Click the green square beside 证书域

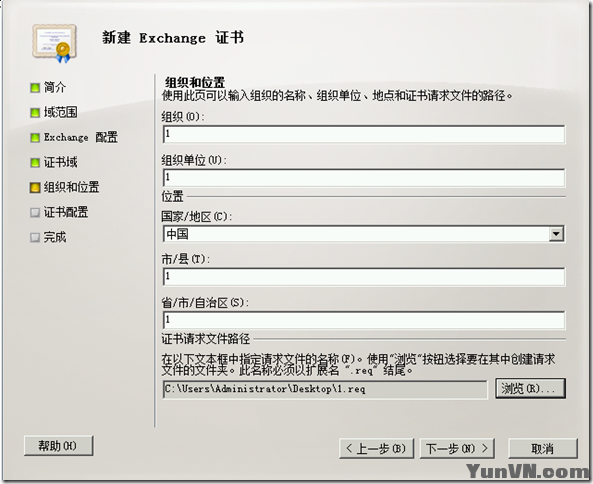pos(35,163)
